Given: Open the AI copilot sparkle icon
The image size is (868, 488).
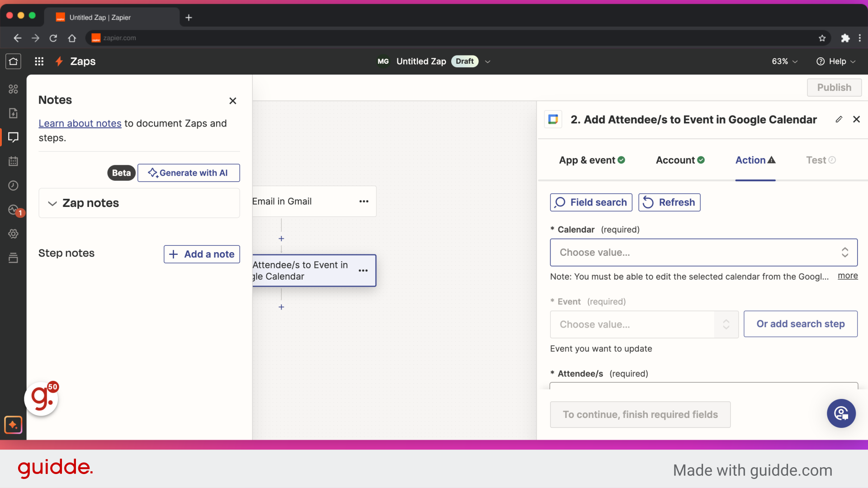Looking at the screenshot, I should click(x=13, y=425).
